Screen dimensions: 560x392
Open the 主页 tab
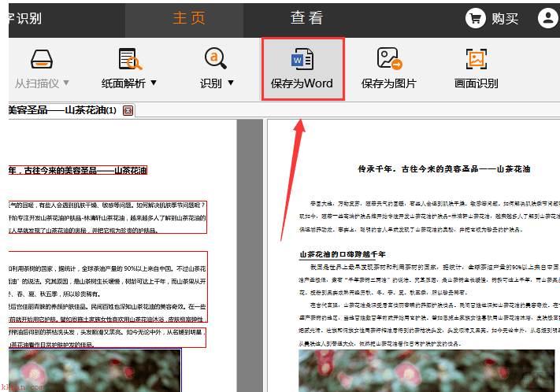tap(188, 18)
